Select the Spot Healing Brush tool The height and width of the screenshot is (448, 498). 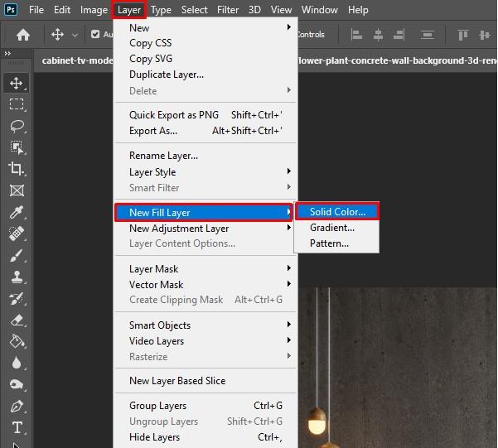click(17, 234)
